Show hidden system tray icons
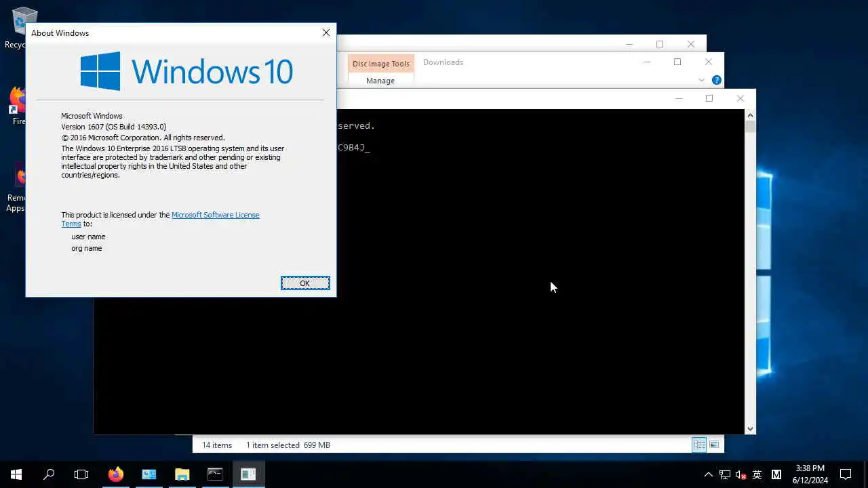This screenshot has height=488, width=868. [708, 474]
